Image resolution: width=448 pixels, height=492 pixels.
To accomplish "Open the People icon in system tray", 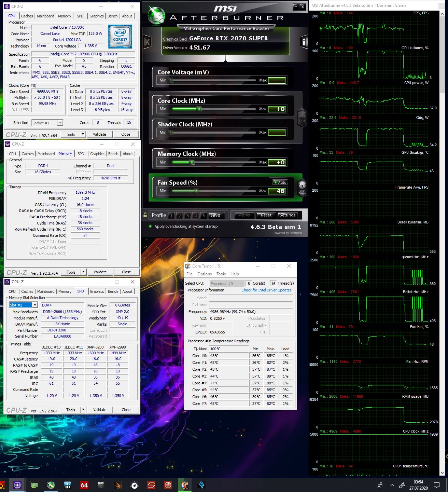I will (x=380, y=485).
